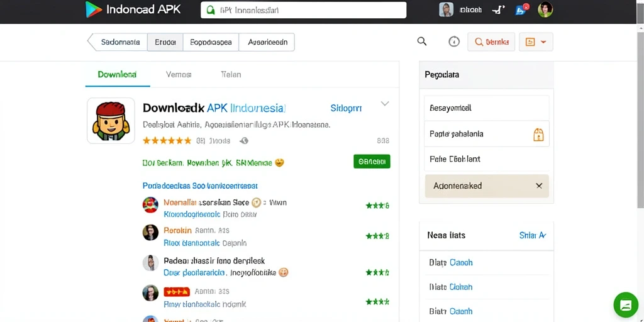
Task: Click the avatar beside red star badge
Action: (150, 293)
